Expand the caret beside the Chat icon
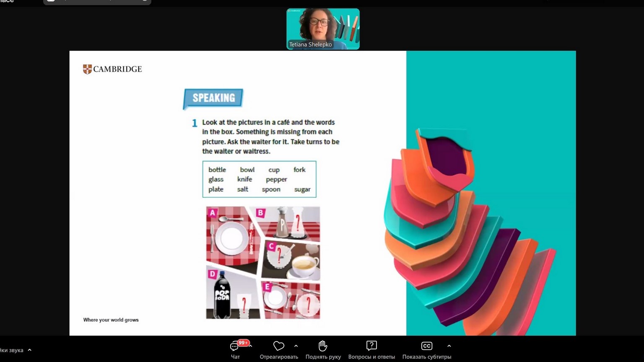The width and height of the screenshot is (644, 362). (x=251, y=346)
